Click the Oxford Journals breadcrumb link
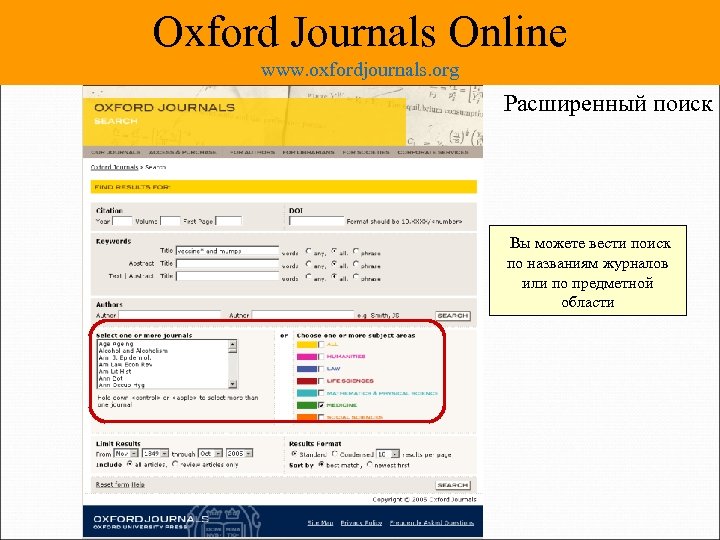This screenshot has width=720, height=540. [114, 168]
